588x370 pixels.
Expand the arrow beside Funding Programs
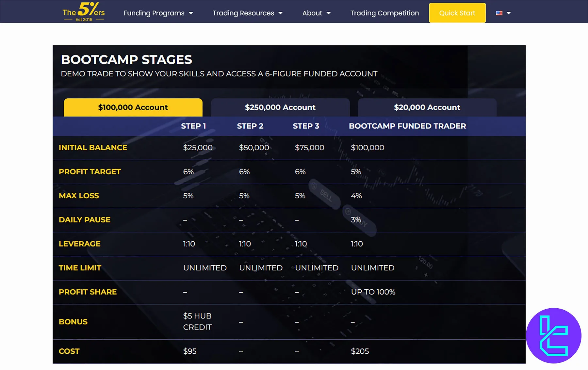[191, 13]
